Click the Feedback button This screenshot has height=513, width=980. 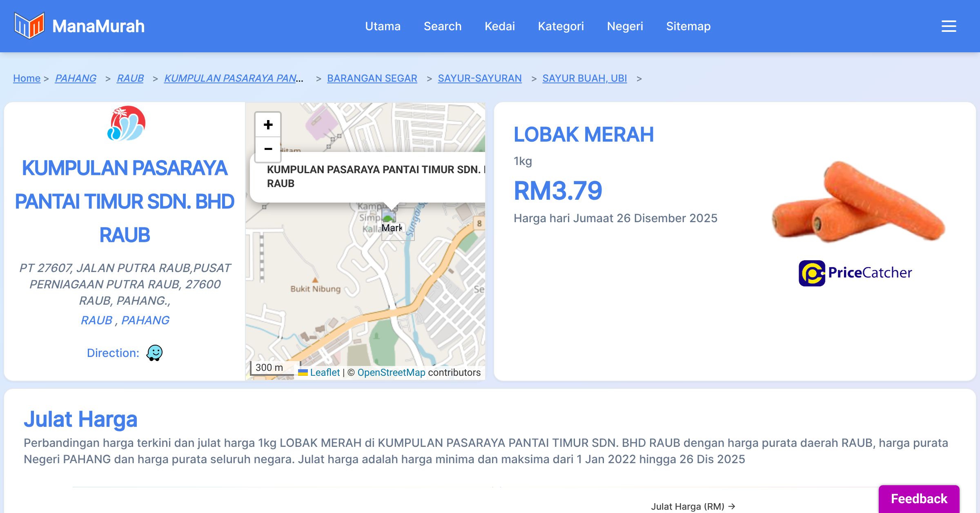(919, 499)
